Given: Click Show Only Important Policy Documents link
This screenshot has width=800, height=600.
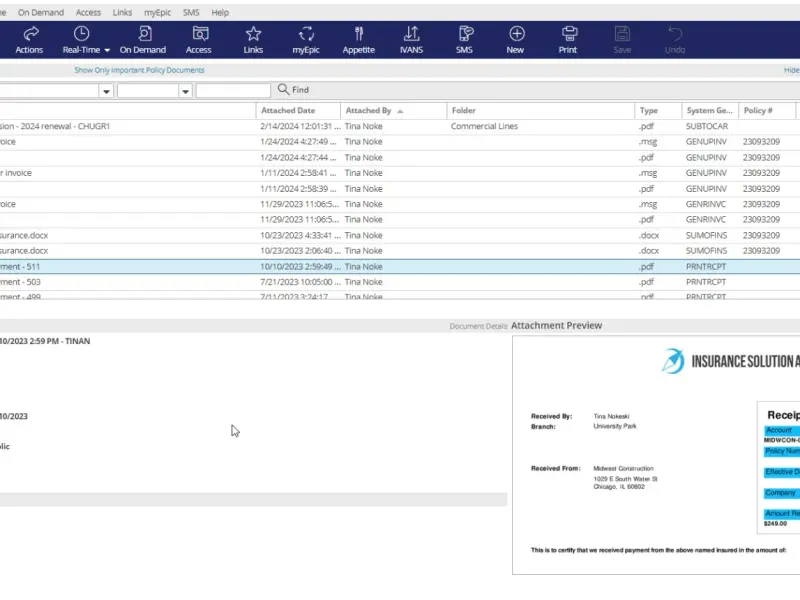Looking at the screenshot, I should tap(139, 70).
